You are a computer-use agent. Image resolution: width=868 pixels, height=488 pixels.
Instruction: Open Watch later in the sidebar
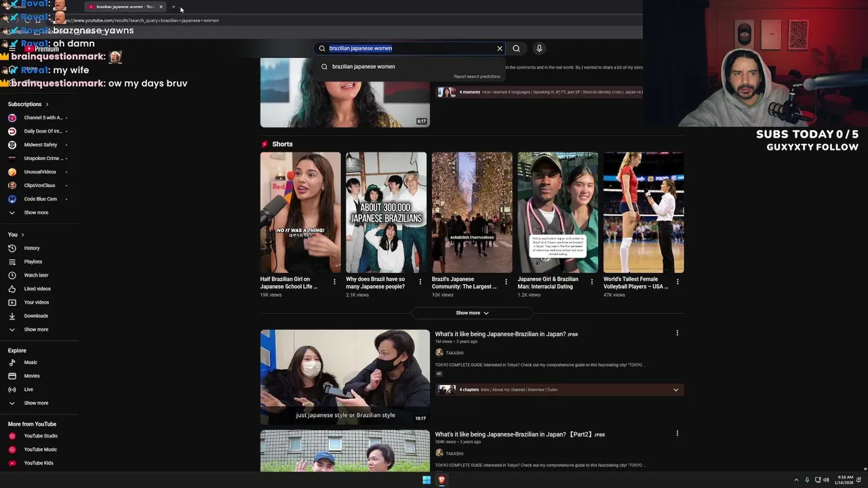36,275
